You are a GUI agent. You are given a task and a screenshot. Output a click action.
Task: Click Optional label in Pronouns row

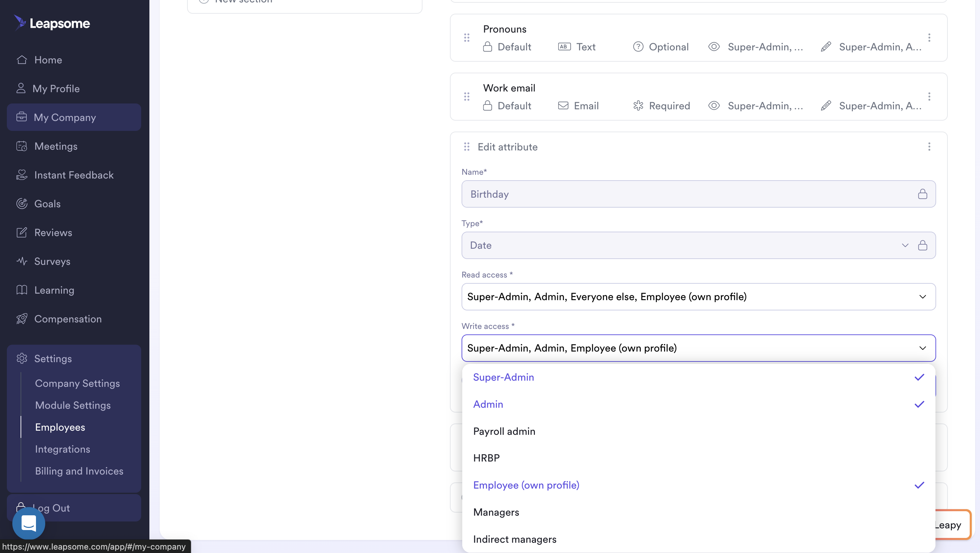[x=669, y=47]
